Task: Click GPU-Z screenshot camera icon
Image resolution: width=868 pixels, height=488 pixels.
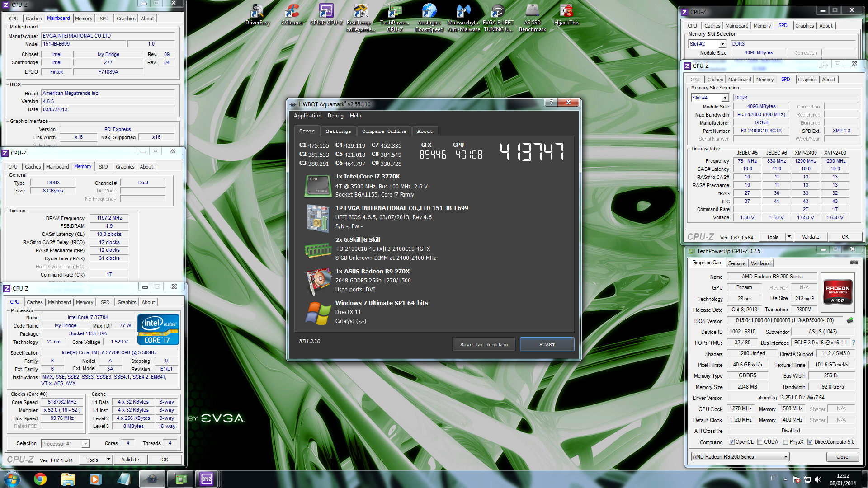Action: pyautogui.click(x=854, y=263)
